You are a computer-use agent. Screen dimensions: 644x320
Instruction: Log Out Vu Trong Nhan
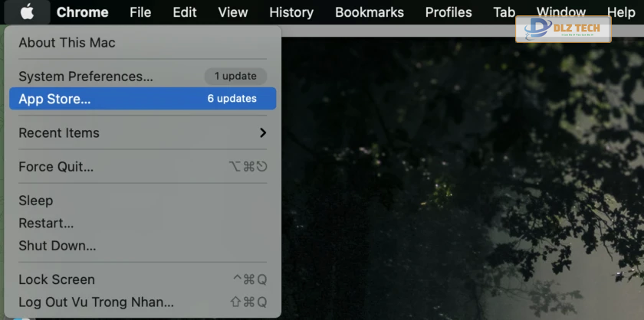(143, 302)
